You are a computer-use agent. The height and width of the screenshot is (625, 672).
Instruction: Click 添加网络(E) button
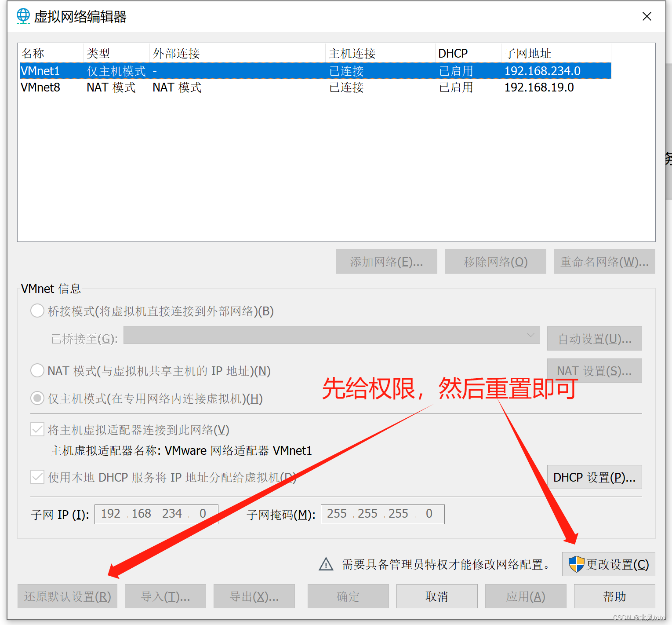pyautogui.click(x=386, y=262)
